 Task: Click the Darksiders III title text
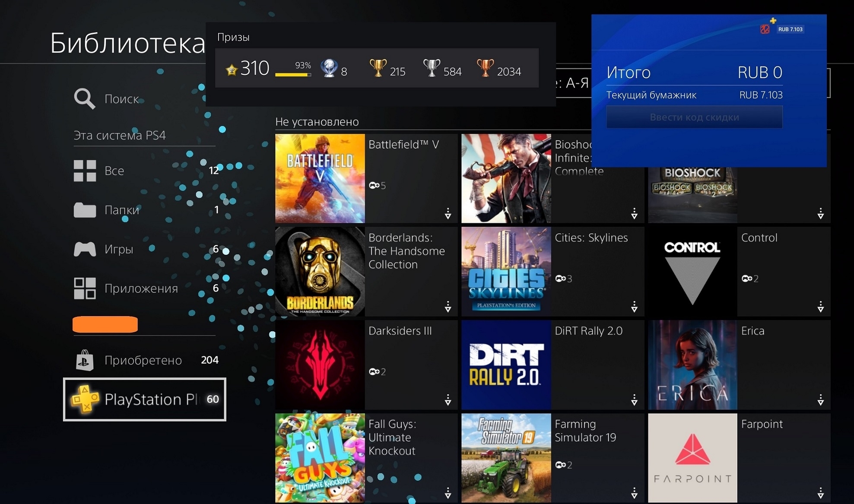click(x=400, y=331)
